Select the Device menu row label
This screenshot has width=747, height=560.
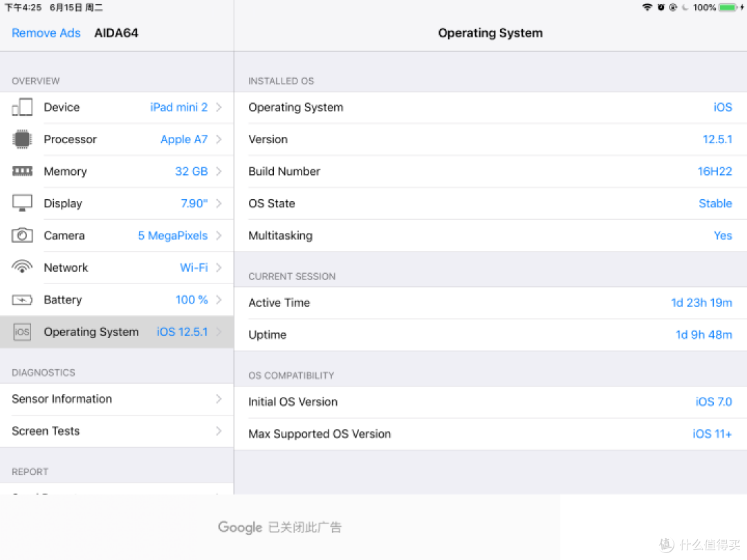click(62, 107)
